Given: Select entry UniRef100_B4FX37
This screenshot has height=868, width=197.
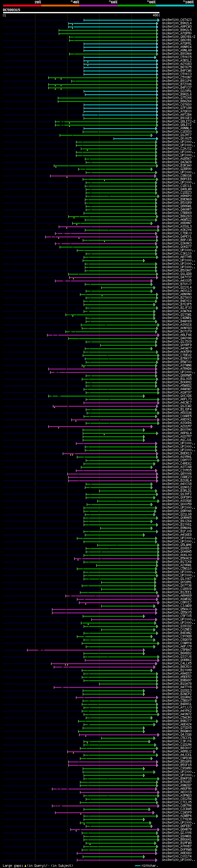Looking at the screenshot, I should tap(177, 88).
